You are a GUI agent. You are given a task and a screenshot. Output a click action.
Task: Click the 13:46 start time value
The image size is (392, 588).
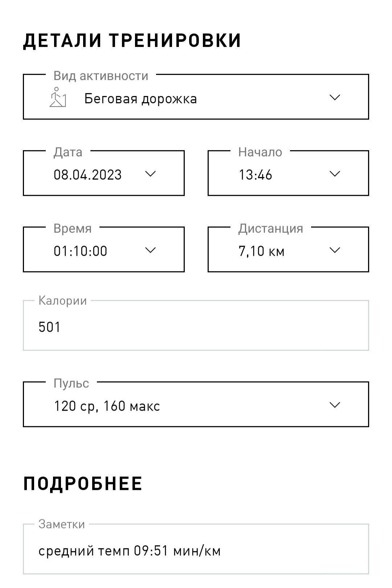(255, 175)
